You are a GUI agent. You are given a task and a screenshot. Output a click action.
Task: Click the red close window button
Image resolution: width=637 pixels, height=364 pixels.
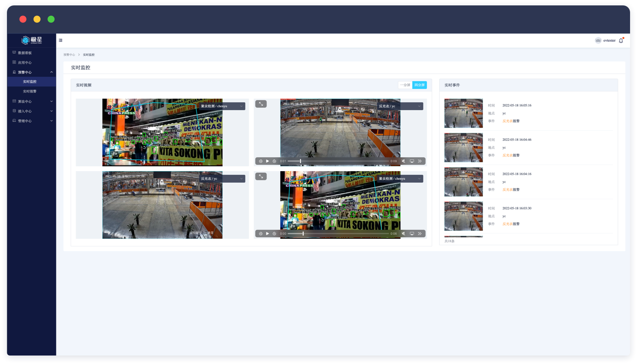pos(23,19)
